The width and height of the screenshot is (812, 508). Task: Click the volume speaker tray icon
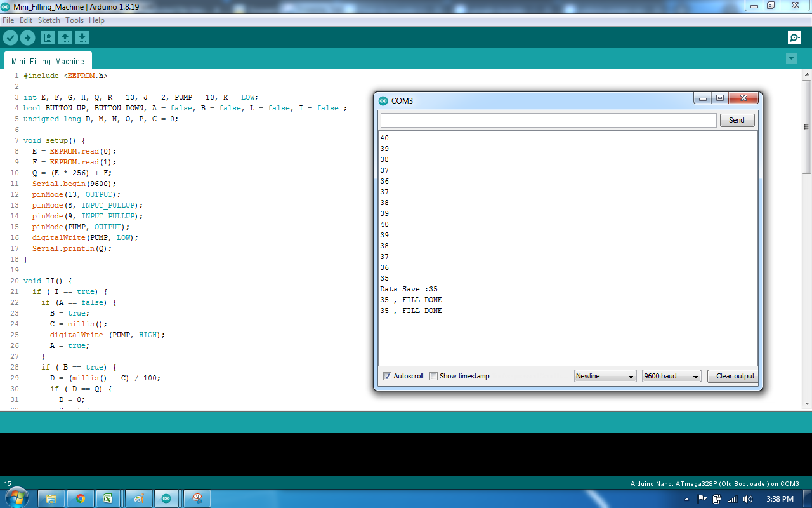[748, 499]
